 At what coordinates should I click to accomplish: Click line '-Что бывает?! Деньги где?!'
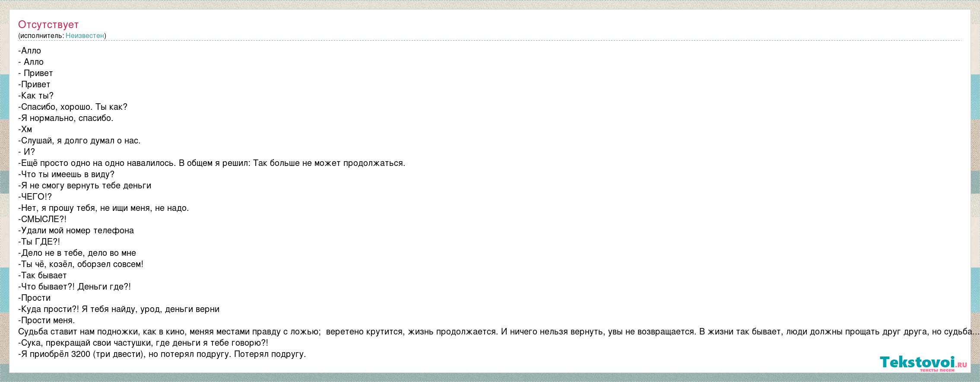tap(75, 286)
